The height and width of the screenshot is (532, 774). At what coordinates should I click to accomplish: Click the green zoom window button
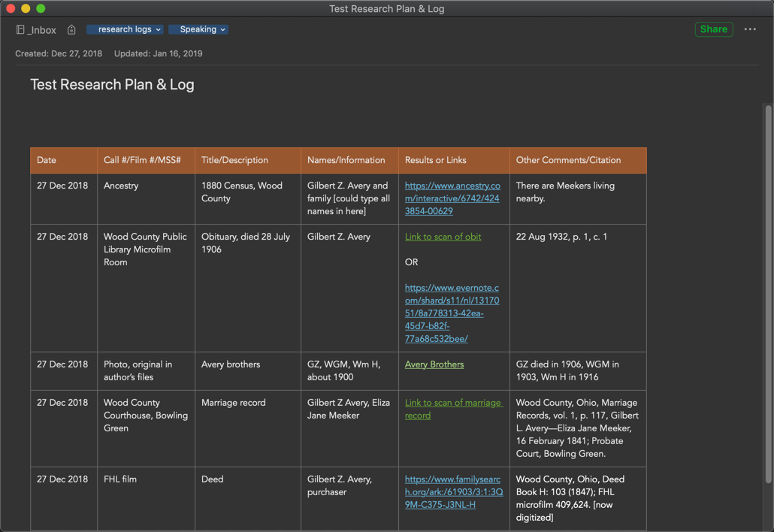click(x=41, y=8)
